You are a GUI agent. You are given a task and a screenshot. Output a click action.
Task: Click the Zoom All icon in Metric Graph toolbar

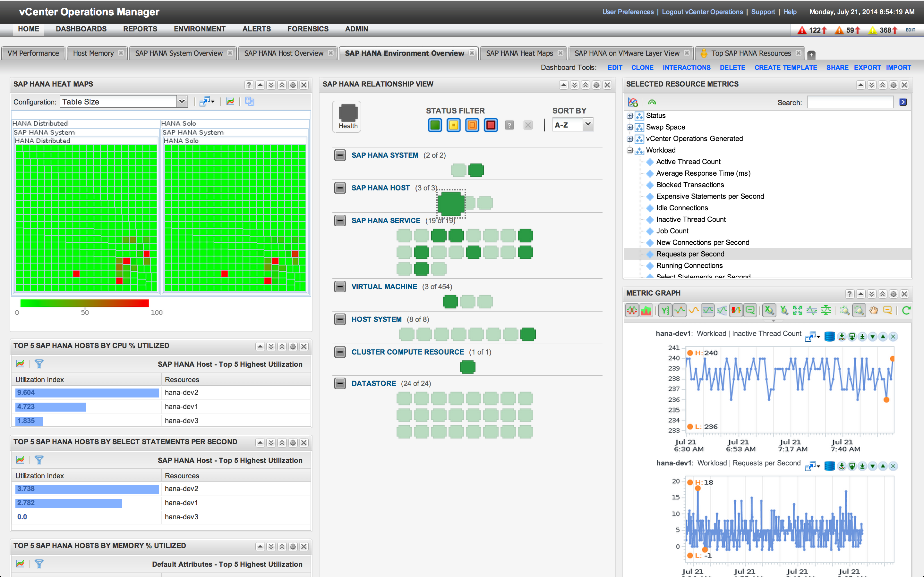pyautogui.click(x=798, y=310)
